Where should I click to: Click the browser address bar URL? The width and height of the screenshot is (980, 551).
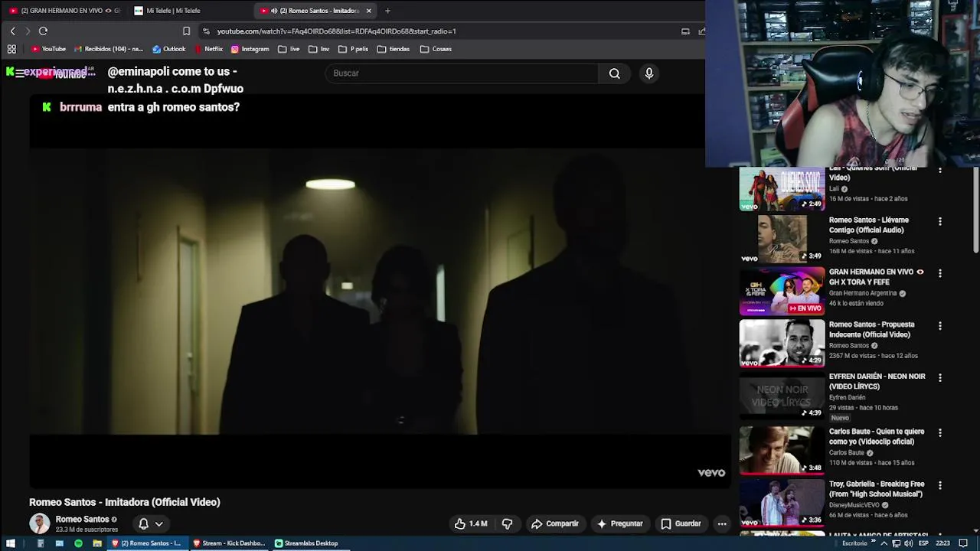point(336,31)
